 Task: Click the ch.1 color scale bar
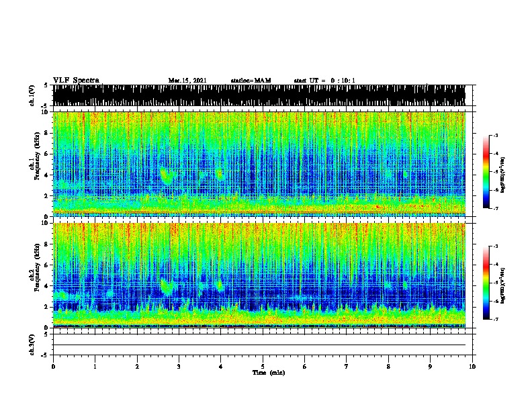pos(486,172)
